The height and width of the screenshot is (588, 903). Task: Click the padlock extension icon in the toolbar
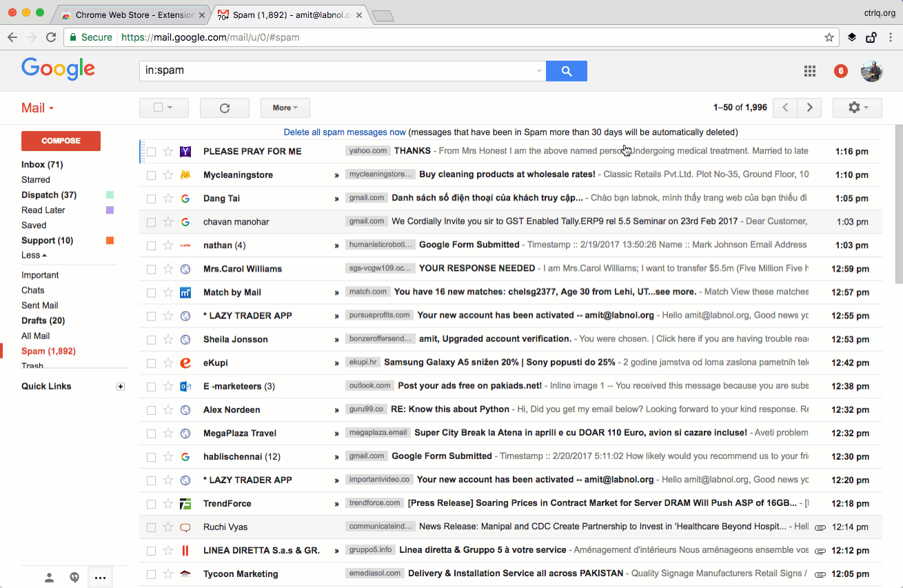click(x=871, y=37)
